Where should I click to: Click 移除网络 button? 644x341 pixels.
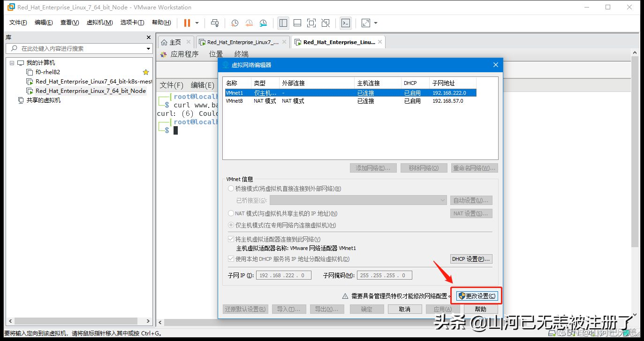point(424,168)
